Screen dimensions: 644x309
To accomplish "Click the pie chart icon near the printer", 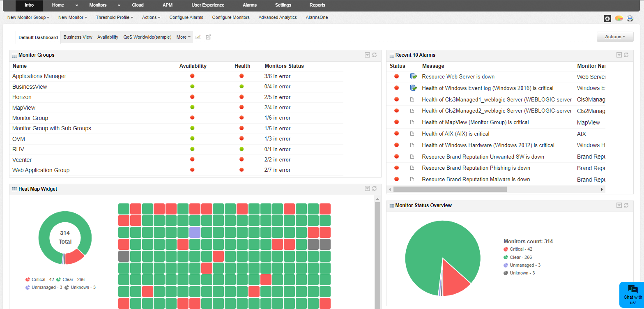I will pyautogui.click(x=619, y=18).
